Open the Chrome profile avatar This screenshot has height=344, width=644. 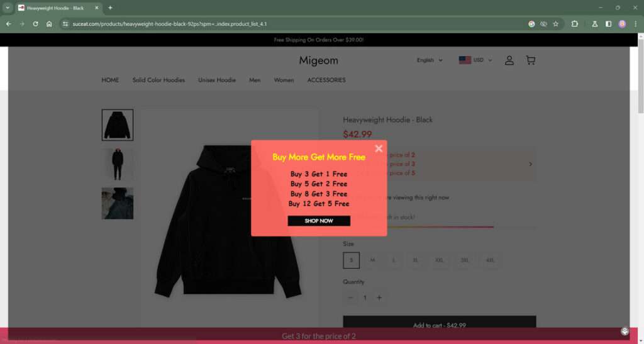click(622, 24)
